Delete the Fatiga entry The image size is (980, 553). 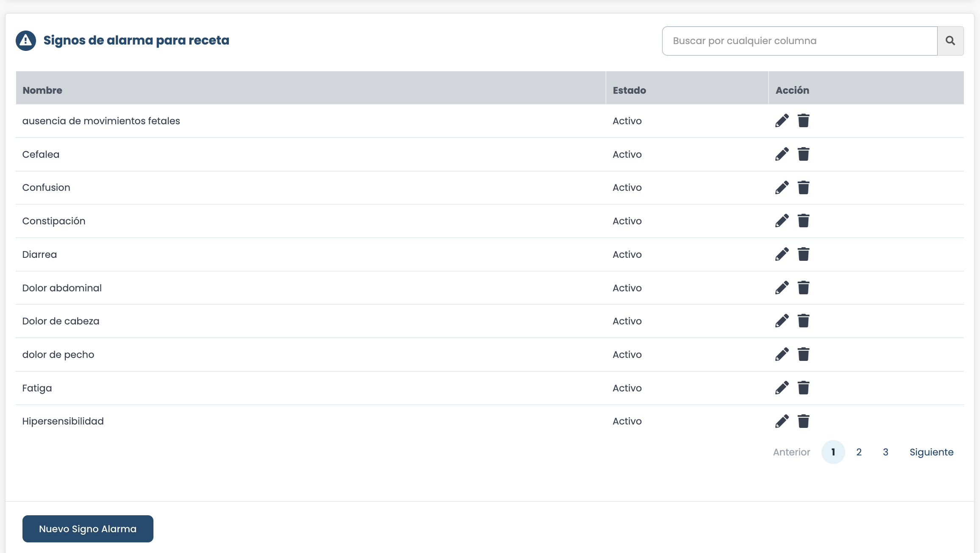pyautogui.click(x=804, y=388)
